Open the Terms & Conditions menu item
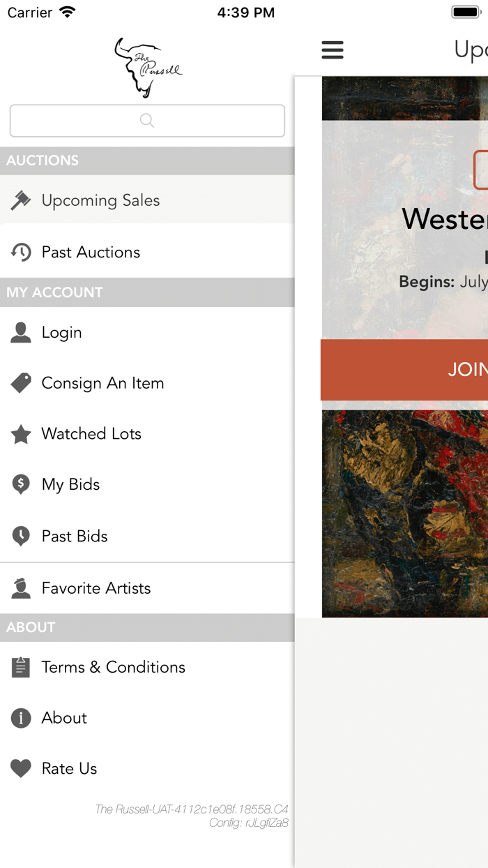This screenshot has height=868, width=488. 113,667
